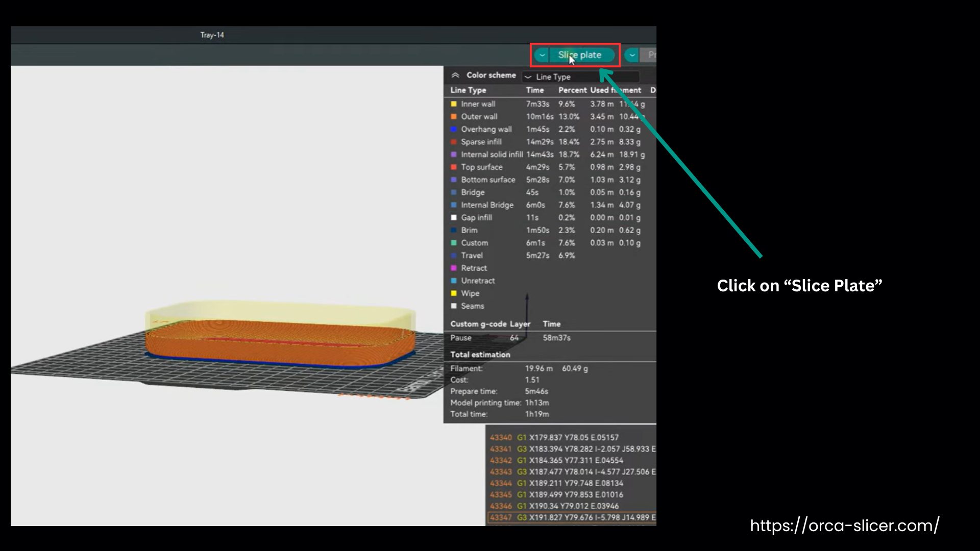Click the Slice plate button
Screen dimensions: 980x551
[x=581, y=55]
